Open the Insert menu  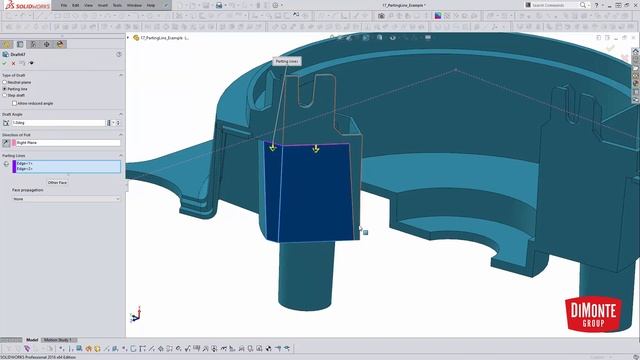(x=103, y=5)
